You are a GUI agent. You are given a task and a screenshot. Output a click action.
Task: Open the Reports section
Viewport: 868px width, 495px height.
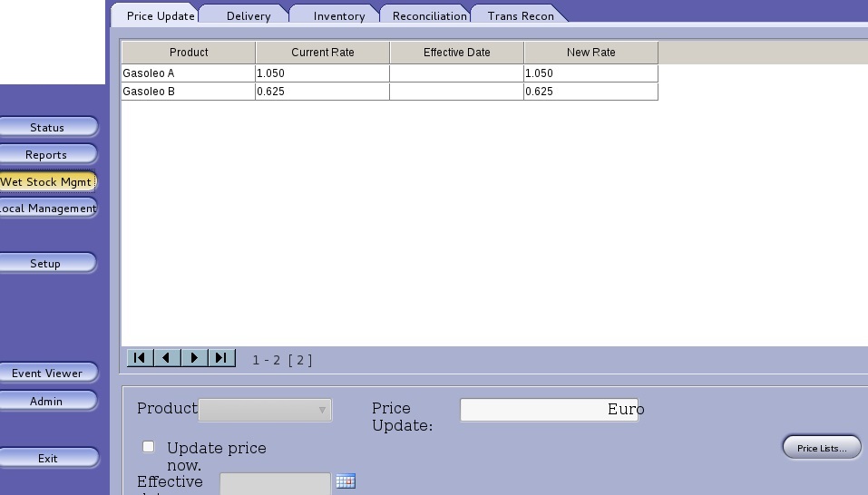pyautogui.click(x=46, y=155)
